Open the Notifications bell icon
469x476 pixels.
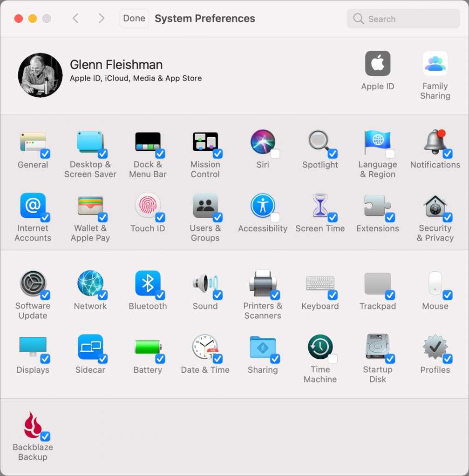click(x=435, y=142)
